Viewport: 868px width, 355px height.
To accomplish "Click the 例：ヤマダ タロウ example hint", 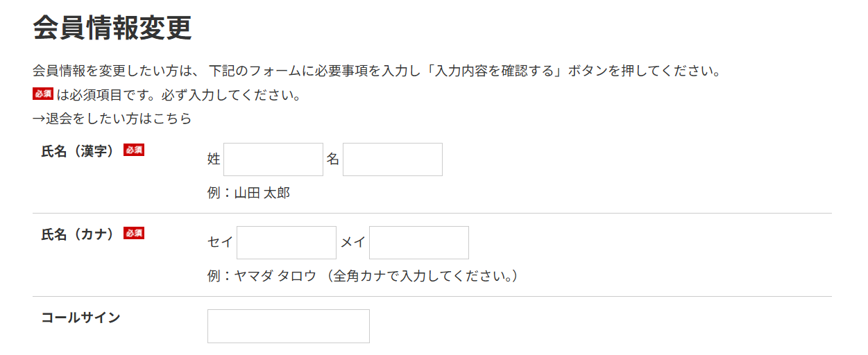I will pos(363,276).
